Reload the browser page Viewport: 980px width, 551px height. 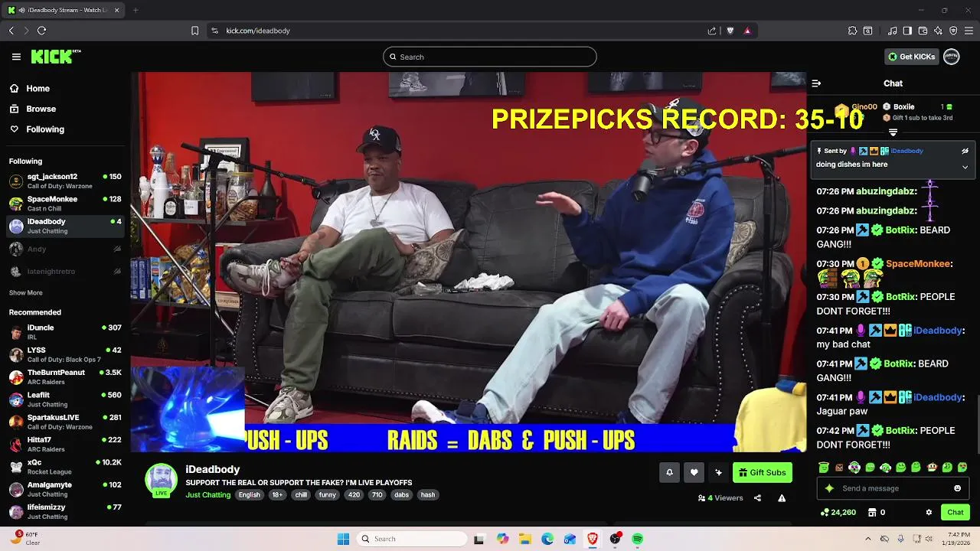pos(41,31)
